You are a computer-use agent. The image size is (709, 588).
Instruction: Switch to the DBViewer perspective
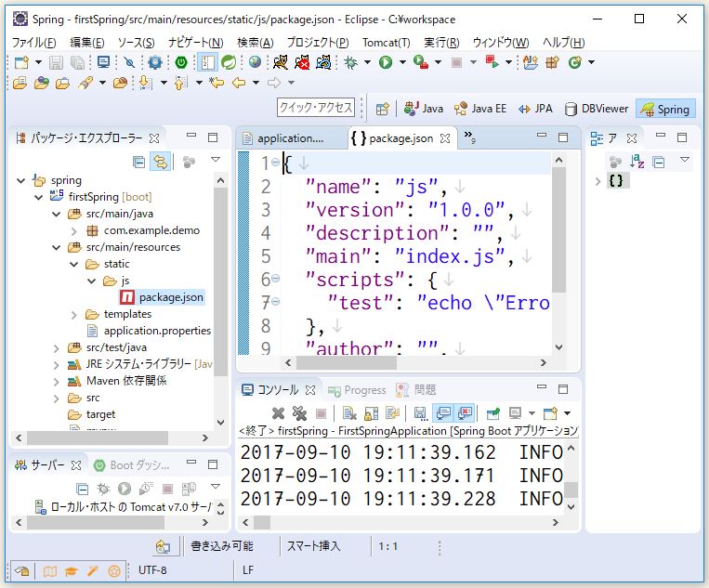coord(597,109)
